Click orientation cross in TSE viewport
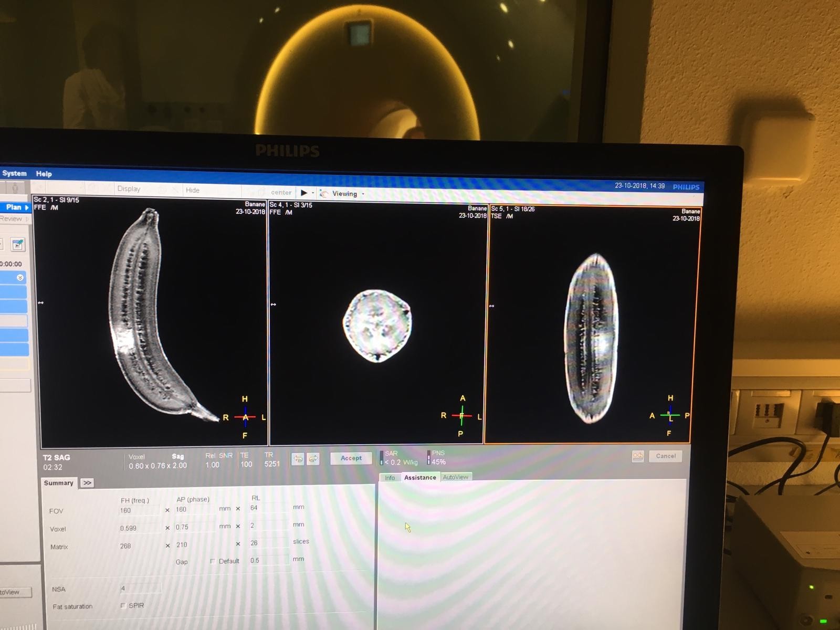This screenshot has width=840, height=630. (670, 415)
